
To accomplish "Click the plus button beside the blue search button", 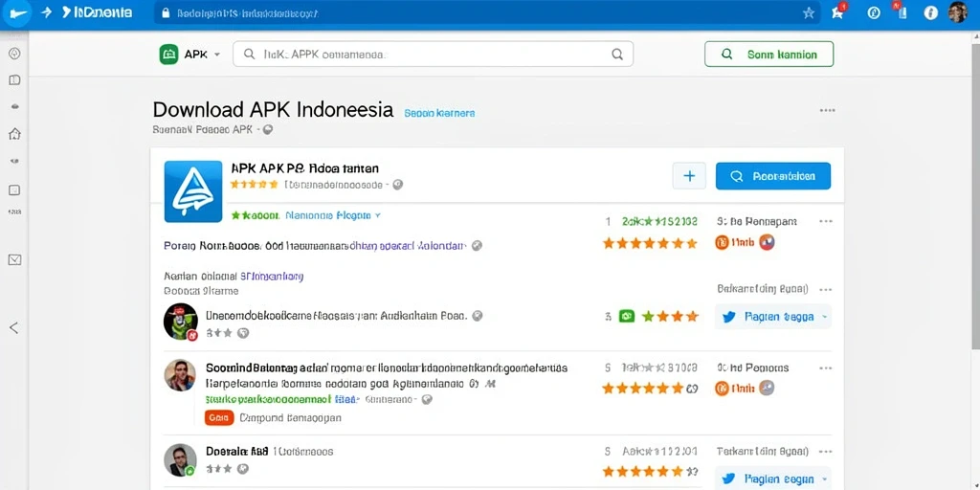I will coord(689,176).
